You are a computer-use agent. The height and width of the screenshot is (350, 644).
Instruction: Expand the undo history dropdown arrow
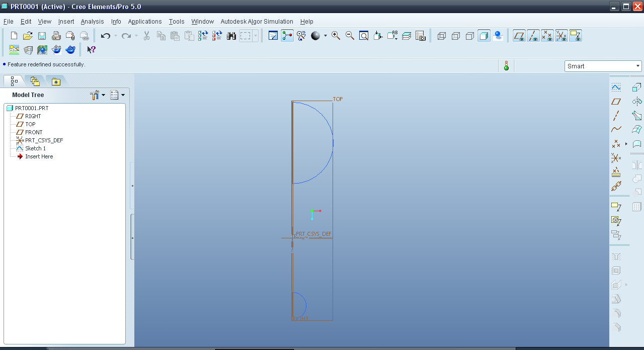116,36
